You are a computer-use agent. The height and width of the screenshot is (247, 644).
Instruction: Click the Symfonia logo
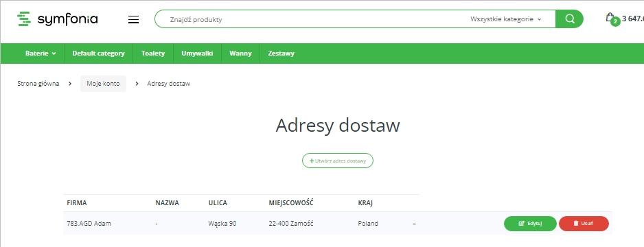click(x=58, y=19)
